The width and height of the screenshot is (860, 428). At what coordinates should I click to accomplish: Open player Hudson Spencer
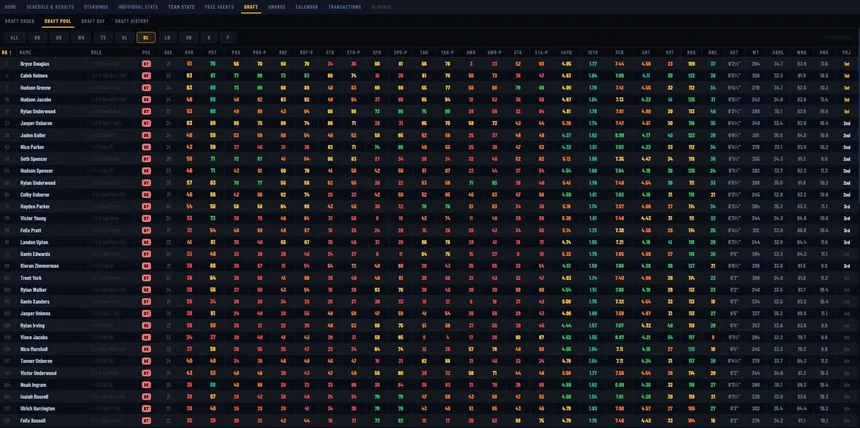coord(36,171)
